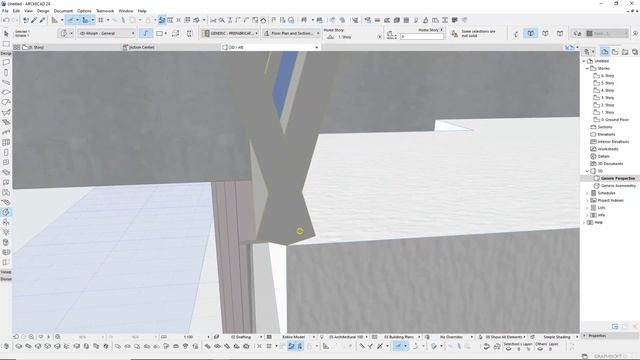Click the syringe inject parameters icon

click(x=42, y=20)
